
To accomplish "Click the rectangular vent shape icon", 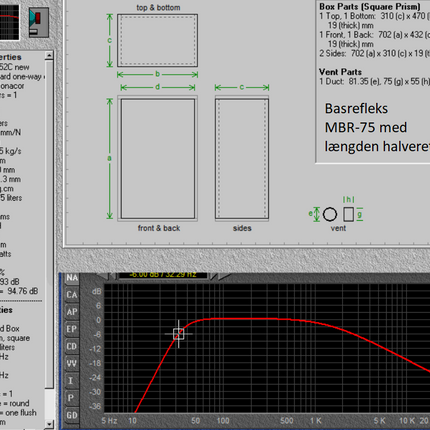I will point(348,214).
